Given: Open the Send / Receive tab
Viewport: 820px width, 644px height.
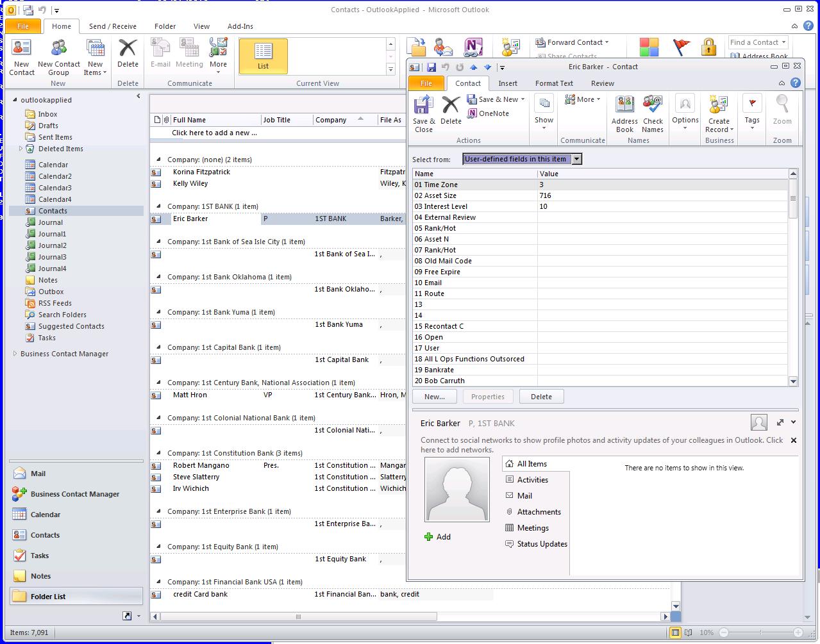Looking at the screenshot, I should (x=112, y=26).
